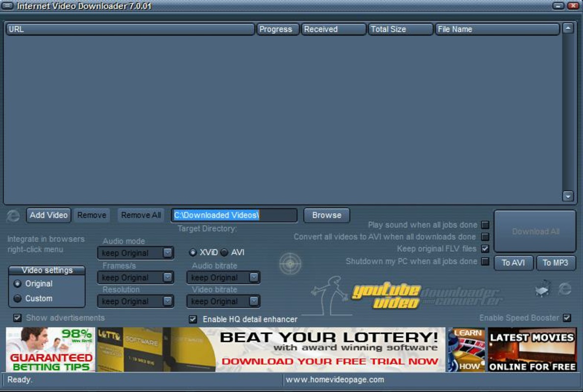Click the faded Internet Explorer icon at right

pos(565,289)
